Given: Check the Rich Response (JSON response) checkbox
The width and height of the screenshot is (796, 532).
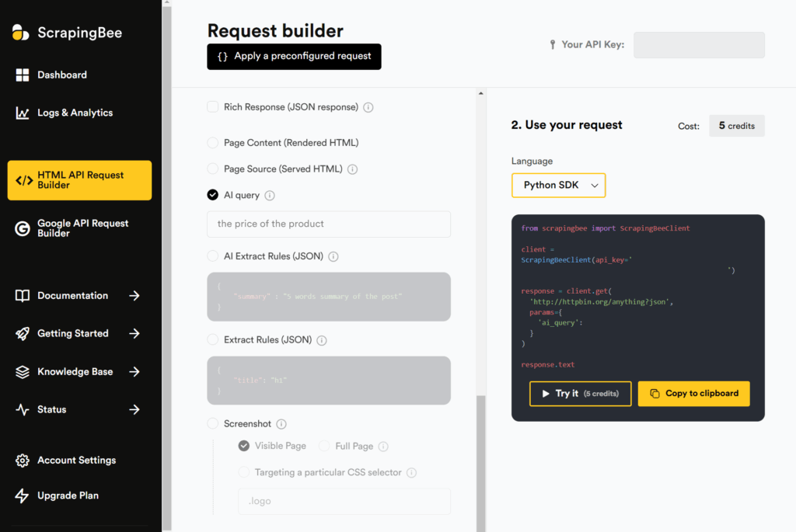Looking at the screenshot, I should pos(212,106).
